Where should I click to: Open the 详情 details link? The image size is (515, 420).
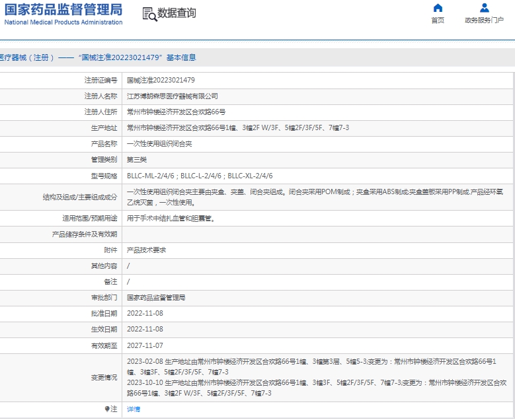(134, 409)
